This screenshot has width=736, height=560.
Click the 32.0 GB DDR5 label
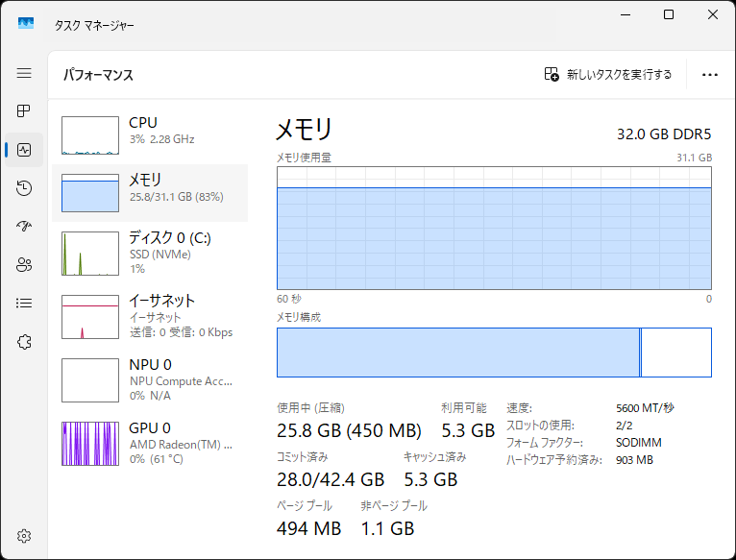point(664,134)
